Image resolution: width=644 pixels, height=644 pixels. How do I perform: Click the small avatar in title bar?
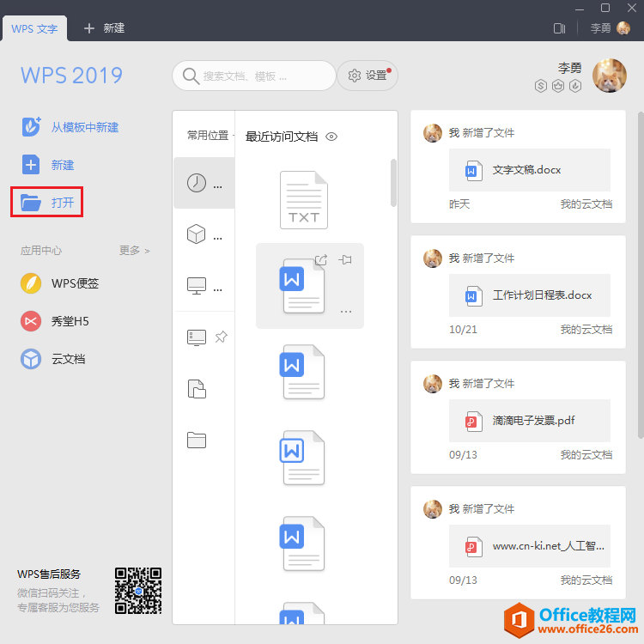pos(623,28)
